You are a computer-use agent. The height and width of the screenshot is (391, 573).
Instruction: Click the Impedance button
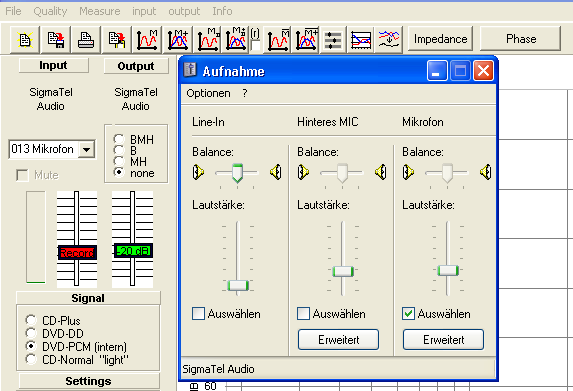440,39
